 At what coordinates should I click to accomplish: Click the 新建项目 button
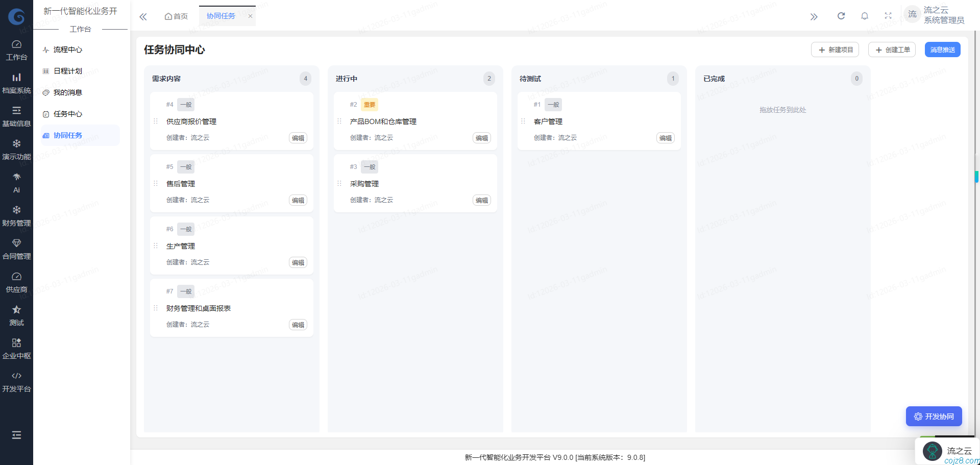(x=835, y=50)
